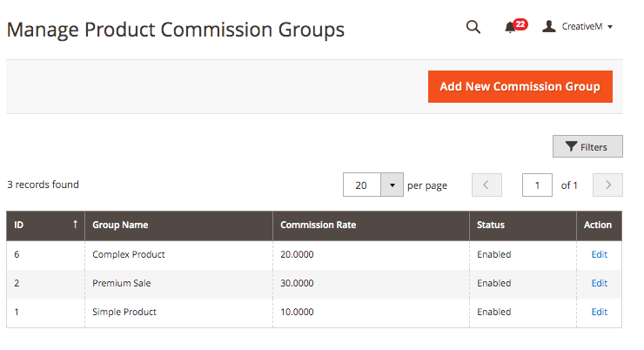644x350 pixels.
Task: Click the current page number field
Action: (537, 185)
